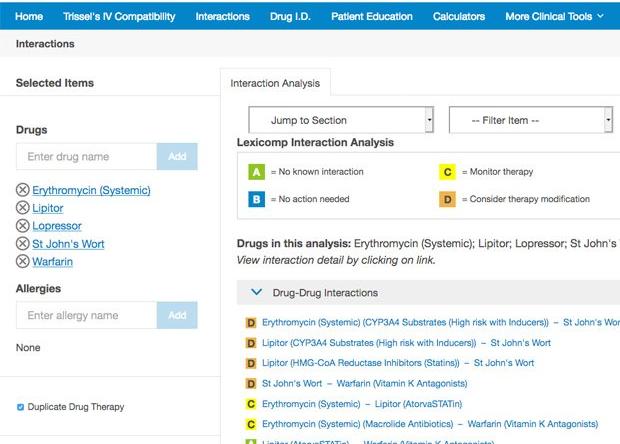Remove Lipitor with its circled X icon
Screen dimensions: 620x444
click(x=23, y=208)
